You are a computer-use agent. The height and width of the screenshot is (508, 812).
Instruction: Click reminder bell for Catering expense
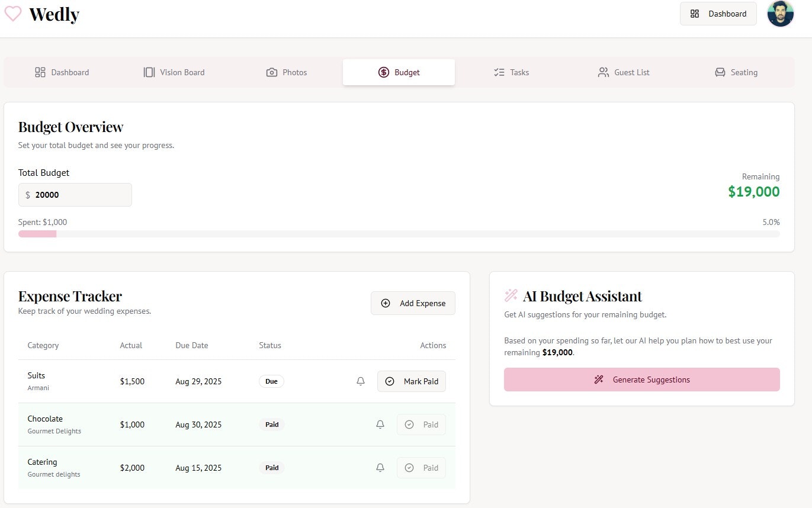380,468
